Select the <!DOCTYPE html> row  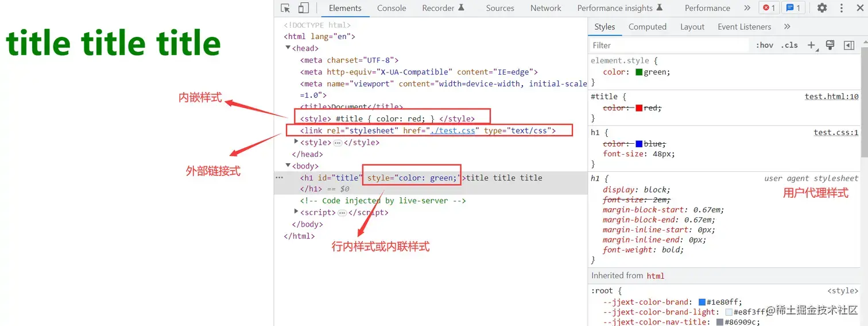pos(317,25)
